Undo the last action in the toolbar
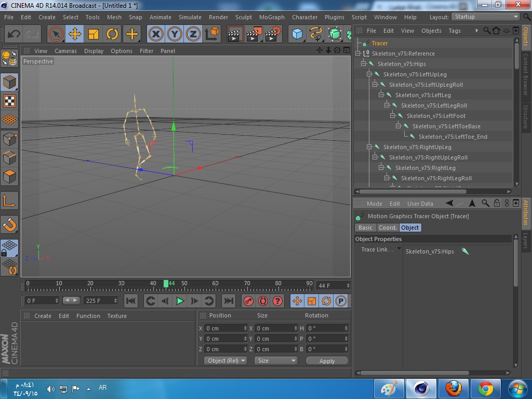Viewport: 532px width, 399px height. pos(14,34)
